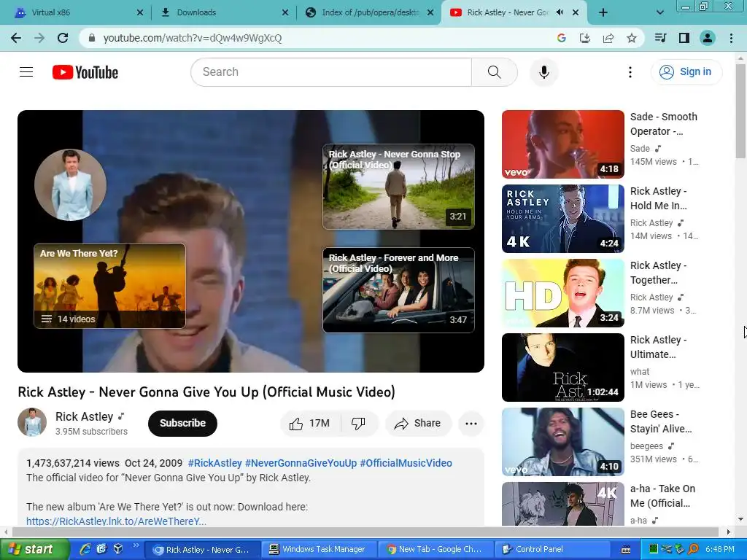Screen dimensions: 747x560
Task: Open the Forever and More end card
Action: (x=399, y=290)
